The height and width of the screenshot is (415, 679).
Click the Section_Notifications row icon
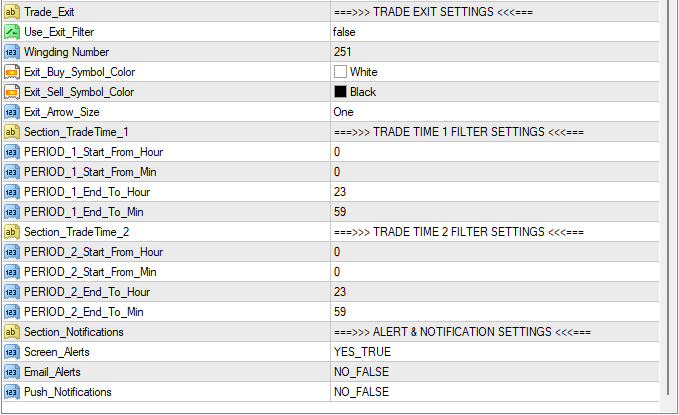11,331
